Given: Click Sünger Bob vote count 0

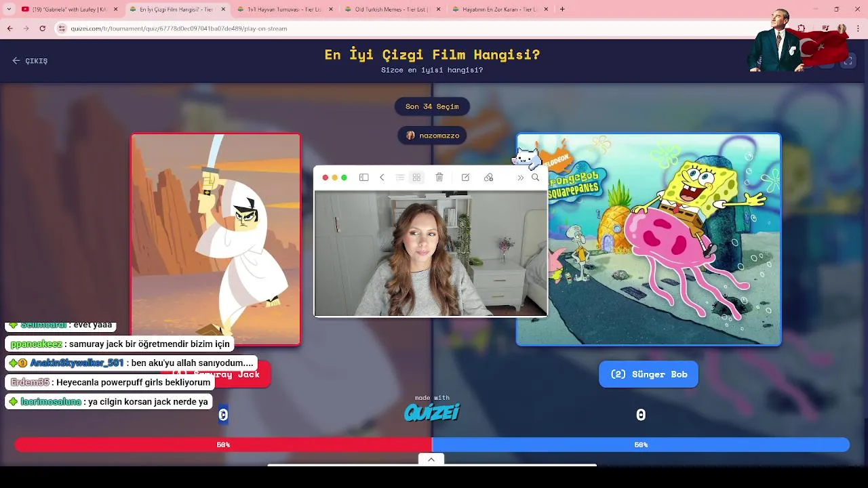Looking at the screenshot, I should pos(641,415).
